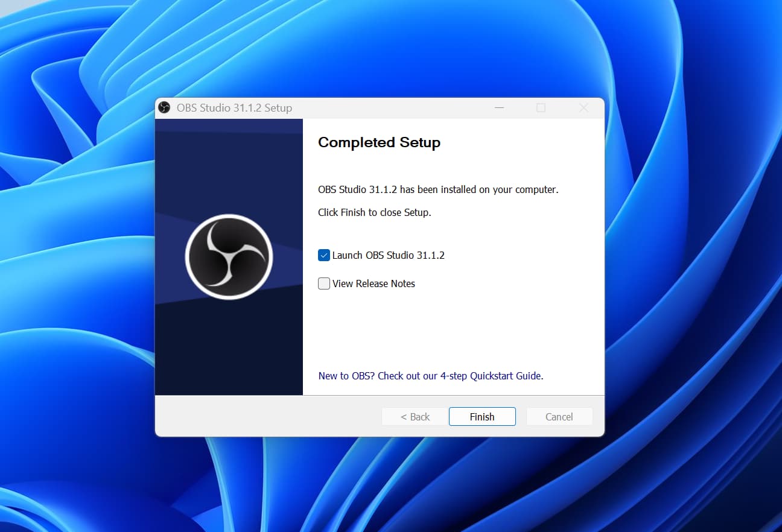Click the "OBS Studio 31.1.2 Setup" window title
782x532 pixels.
coord(234,108)
